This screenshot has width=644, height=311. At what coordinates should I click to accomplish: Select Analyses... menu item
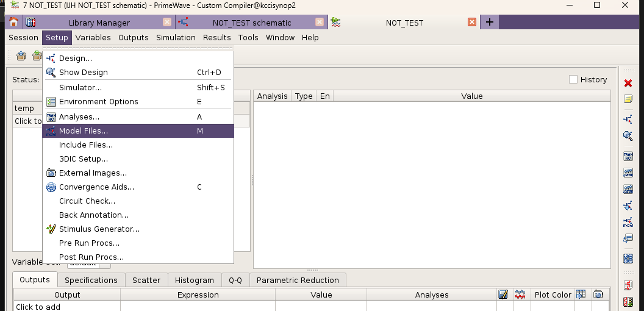138,116
